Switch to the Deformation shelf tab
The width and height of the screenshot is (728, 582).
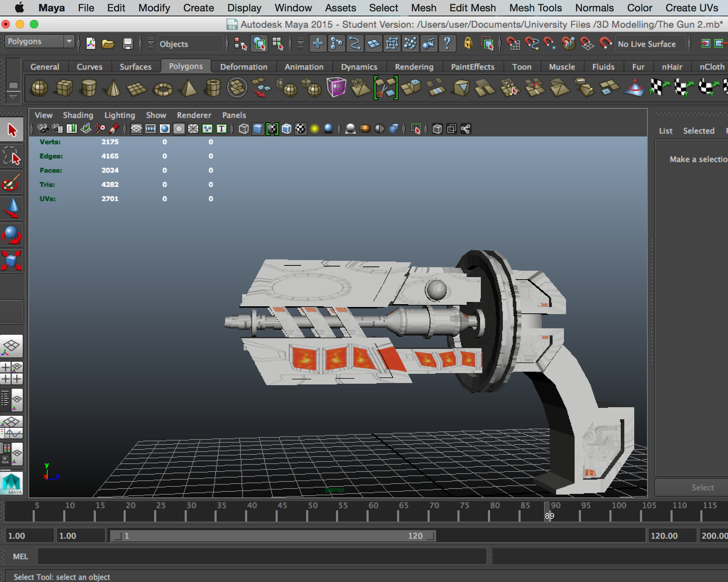pos(243,67)
